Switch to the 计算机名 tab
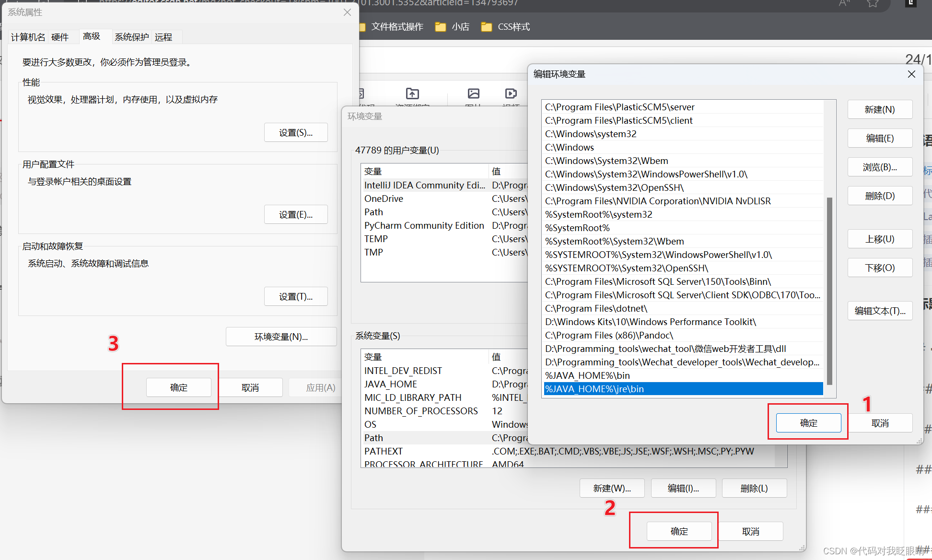The image size is (932, 560). 28,37
